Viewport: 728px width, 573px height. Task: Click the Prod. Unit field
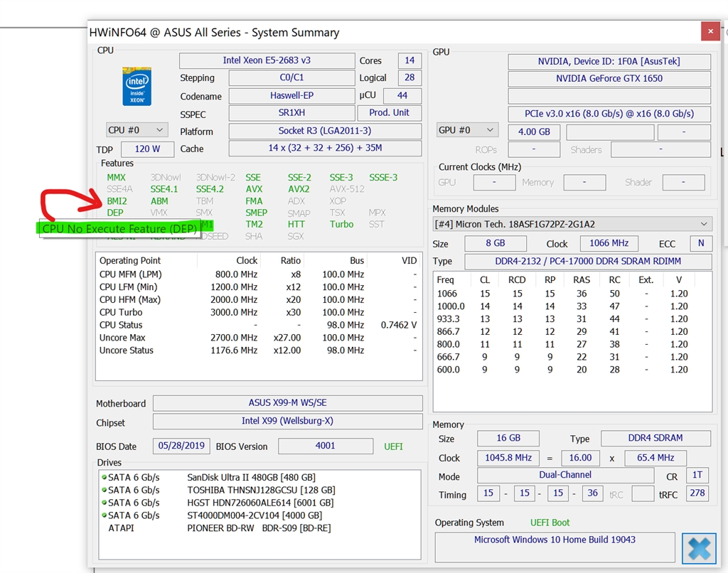coord(390,113)
